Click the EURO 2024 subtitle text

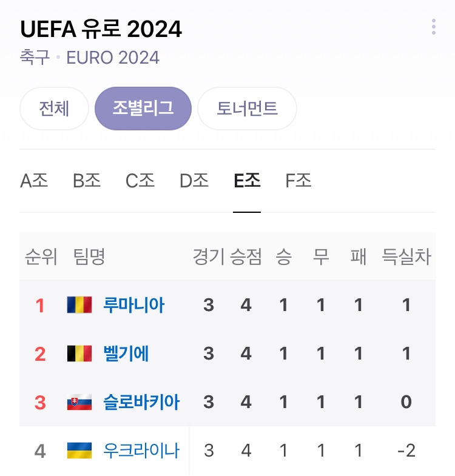coord(113,58)
